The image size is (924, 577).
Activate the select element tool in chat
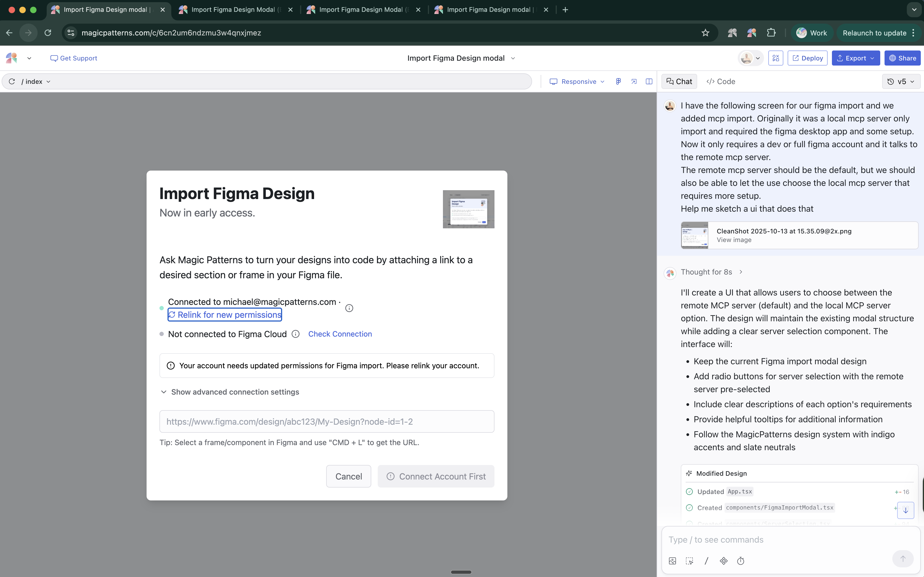click(689, 561)
